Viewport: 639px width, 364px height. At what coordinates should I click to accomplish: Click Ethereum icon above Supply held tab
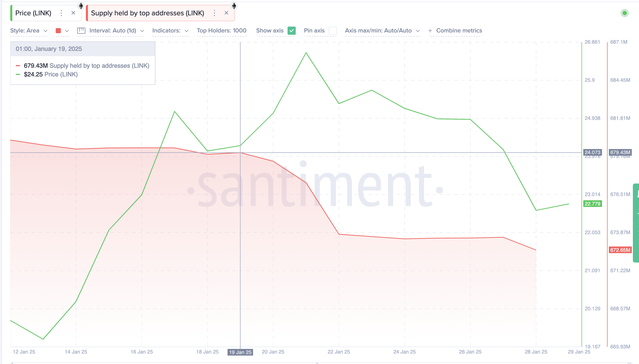point(234,6)
